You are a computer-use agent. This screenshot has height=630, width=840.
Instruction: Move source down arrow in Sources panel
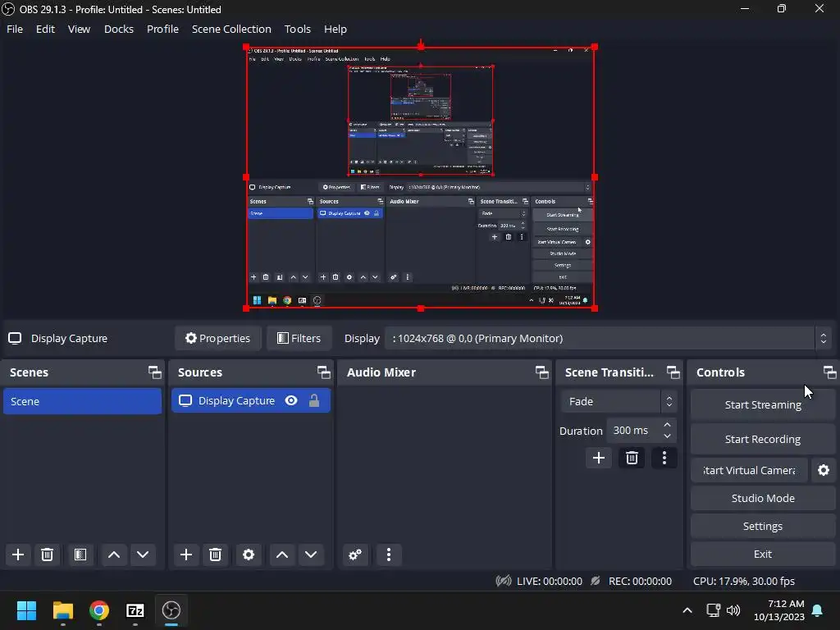click(x=311, y=555)
